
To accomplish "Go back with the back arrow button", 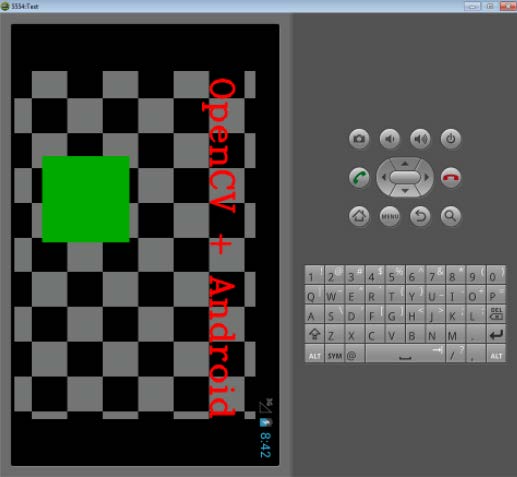I will click(x=420, y=216).
